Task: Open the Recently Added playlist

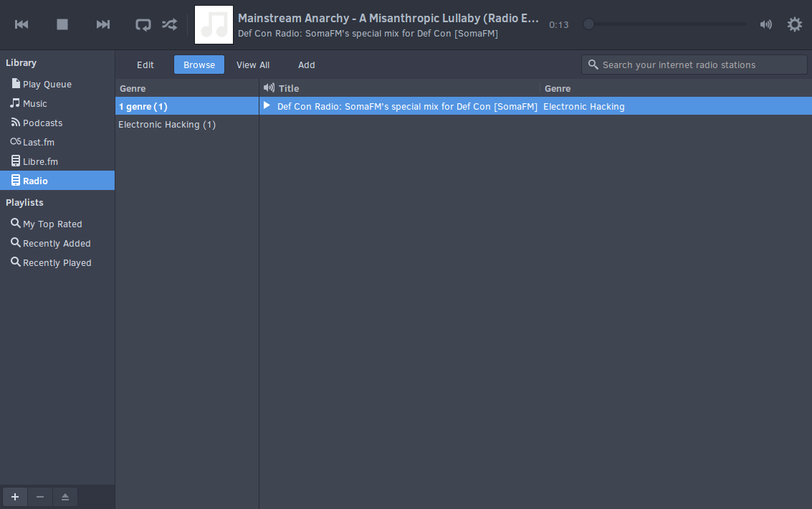Action: [x=57, y=243]
